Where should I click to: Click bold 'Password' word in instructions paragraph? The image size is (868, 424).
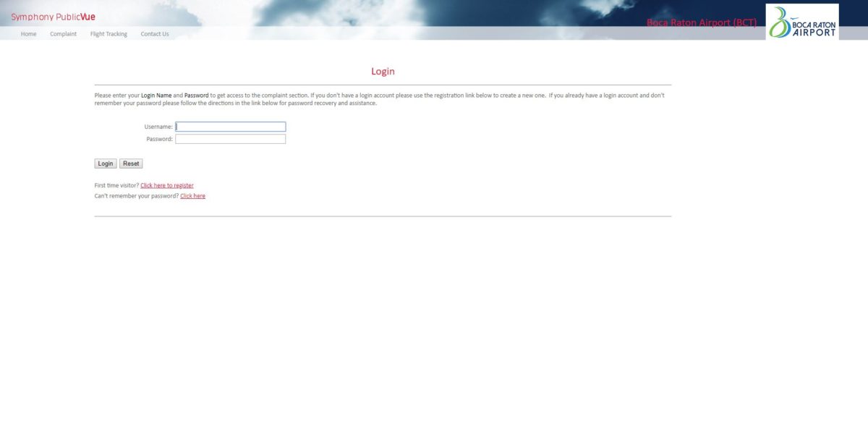[196, 96]
